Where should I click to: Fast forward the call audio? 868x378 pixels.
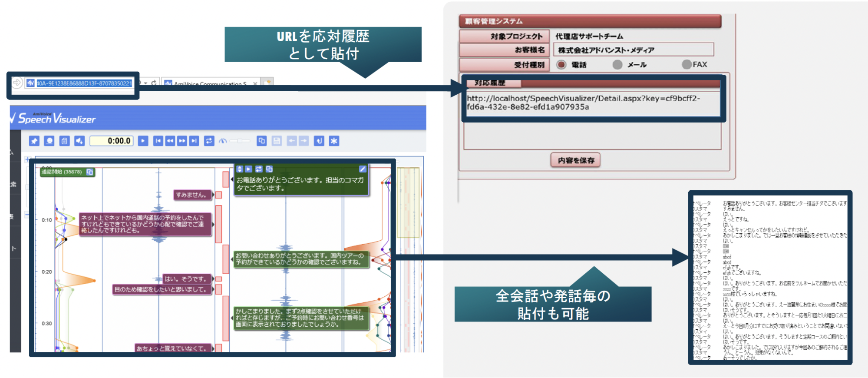coord(182,141)
